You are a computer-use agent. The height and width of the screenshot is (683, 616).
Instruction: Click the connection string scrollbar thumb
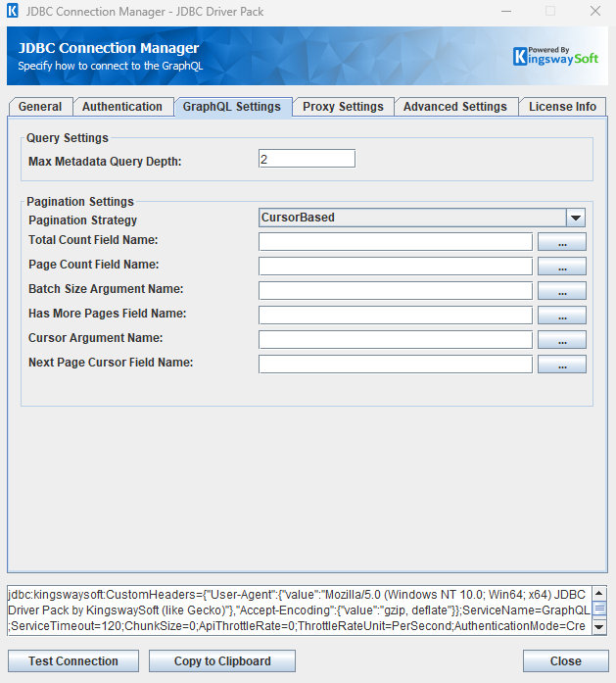[599, 609]
